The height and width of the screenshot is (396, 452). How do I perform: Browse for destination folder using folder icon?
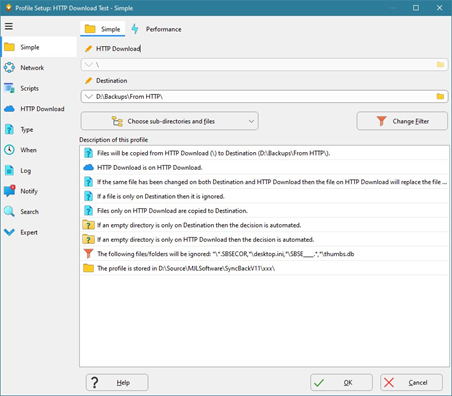[440, 97]
